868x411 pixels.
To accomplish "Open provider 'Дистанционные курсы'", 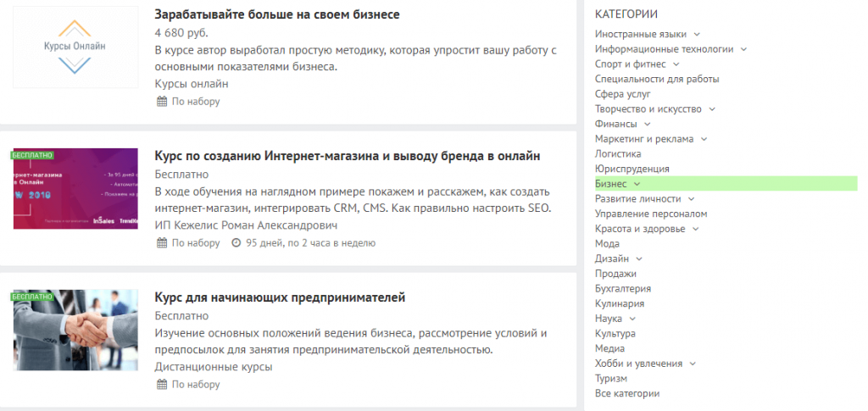I will pos(213,367).
